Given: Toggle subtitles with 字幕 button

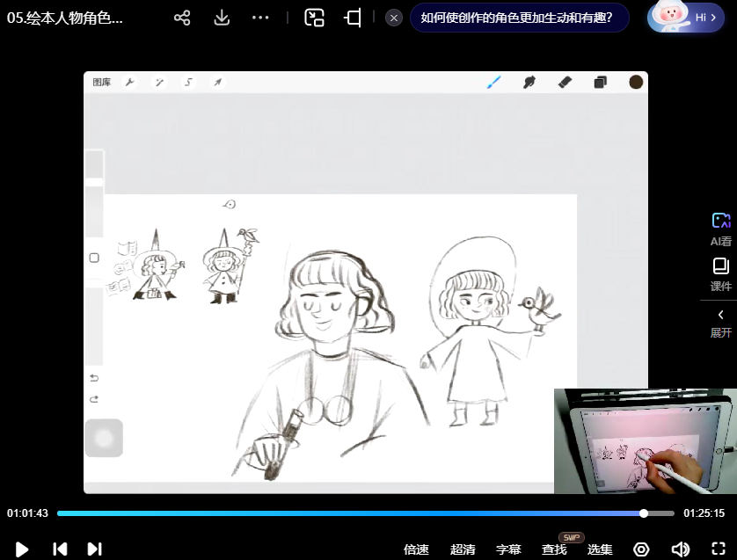Looking at the screenshot, I should click(x=508, y=549).
